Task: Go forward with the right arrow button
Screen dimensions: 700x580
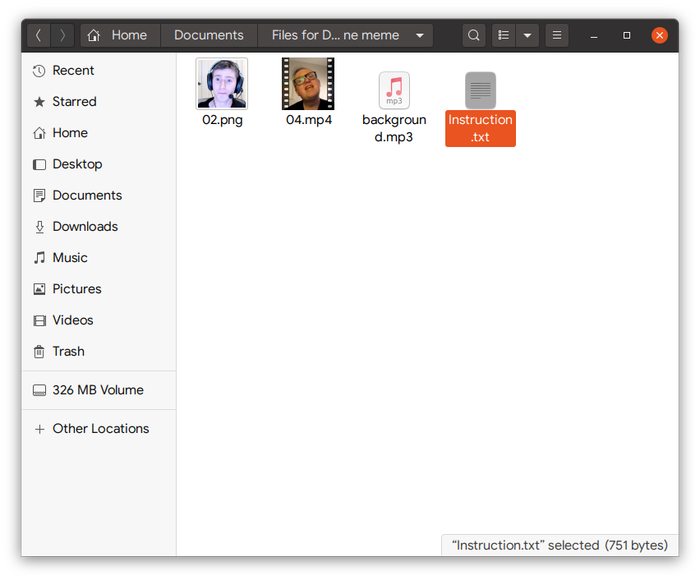Action: 62,35
